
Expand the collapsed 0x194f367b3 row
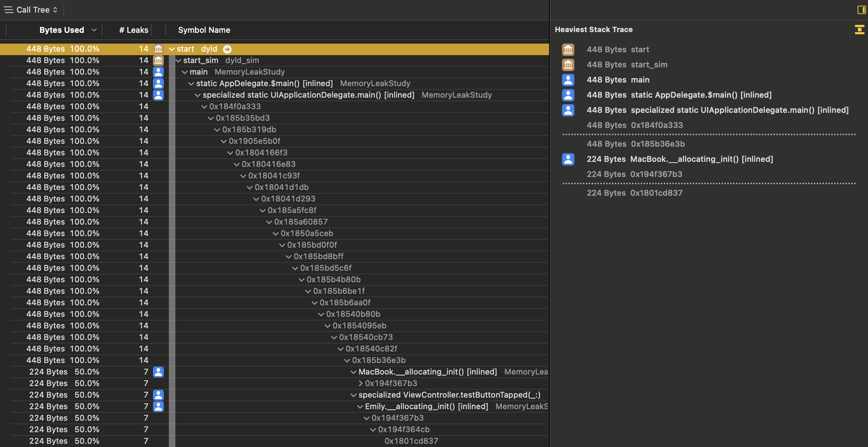click(x=360, y=384)
